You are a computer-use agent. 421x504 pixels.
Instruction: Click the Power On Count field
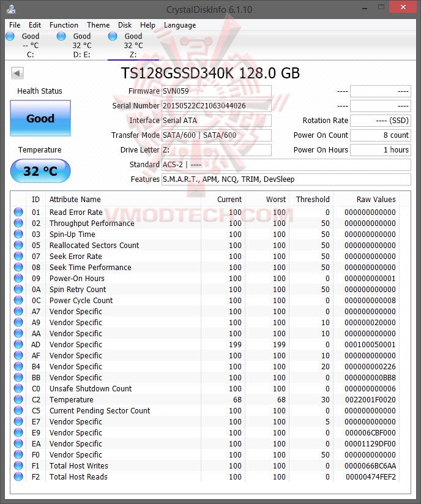(x=380, y=135)
